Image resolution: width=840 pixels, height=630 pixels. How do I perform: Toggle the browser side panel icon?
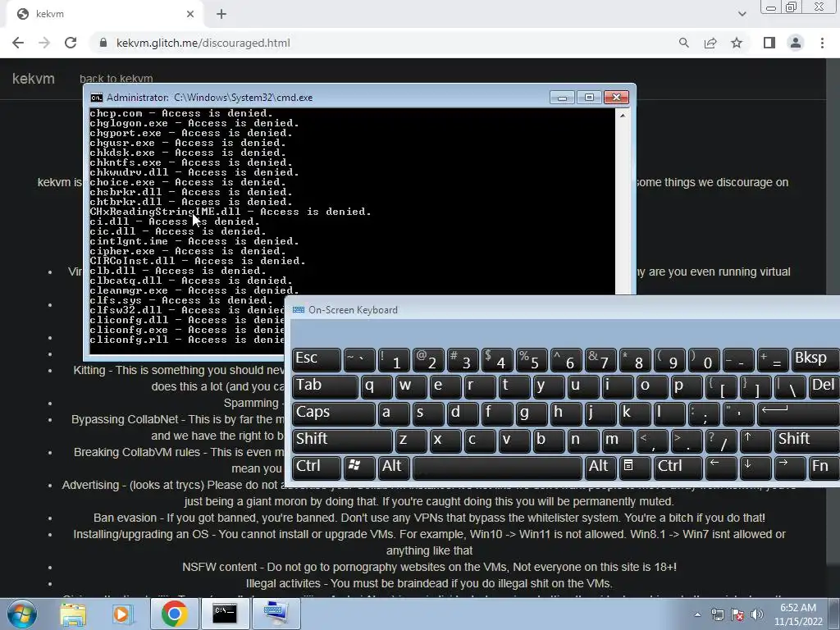pyautogui.click(x=769, y=43)
